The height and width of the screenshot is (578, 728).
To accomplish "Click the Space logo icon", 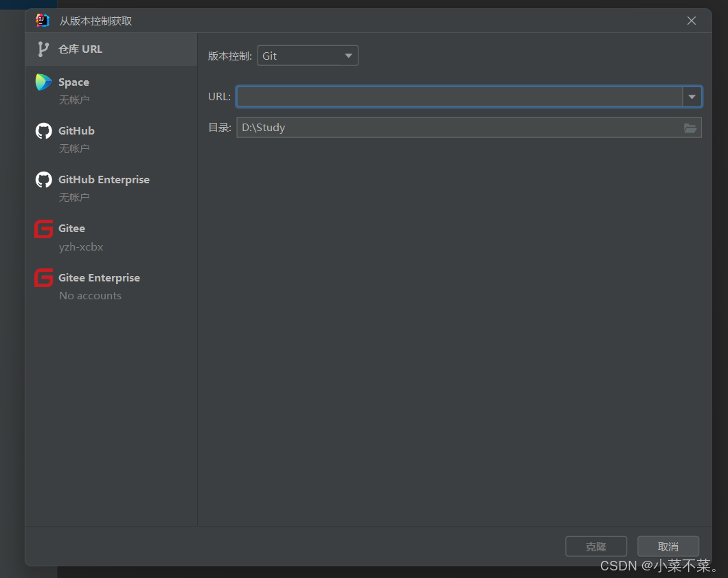I will (44, 82).
